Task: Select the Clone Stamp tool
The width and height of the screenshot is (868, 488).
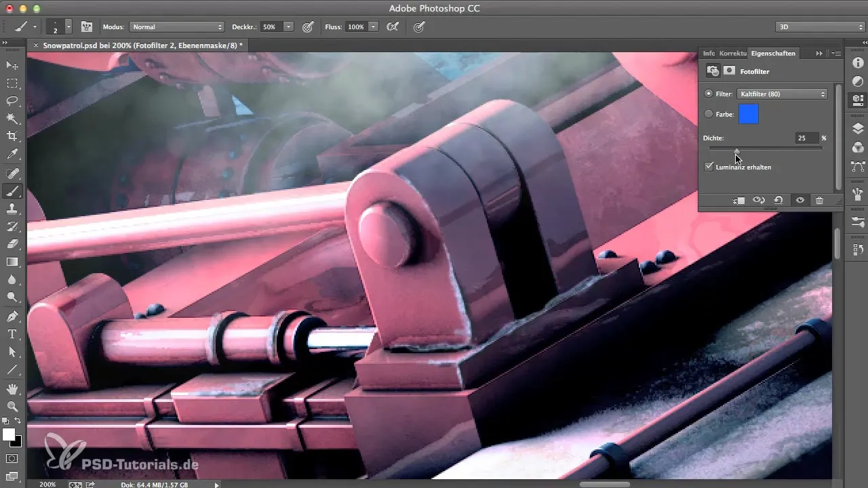Action: 12,209
